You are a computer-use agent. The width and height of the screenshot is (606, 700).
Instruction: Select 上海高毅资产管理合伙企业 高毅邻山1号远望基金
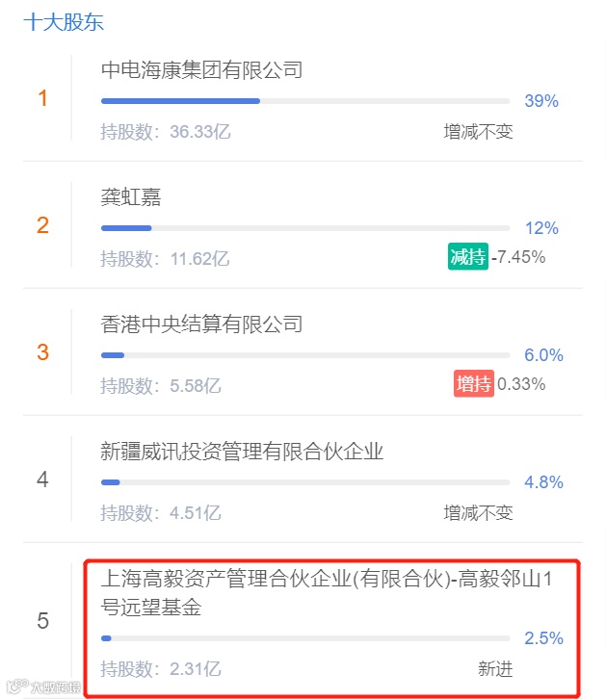[326, 593]
